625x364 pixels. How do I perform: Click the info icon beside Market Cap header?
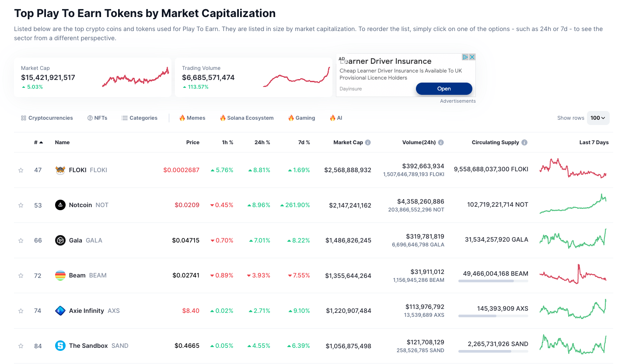coord(367,142)
